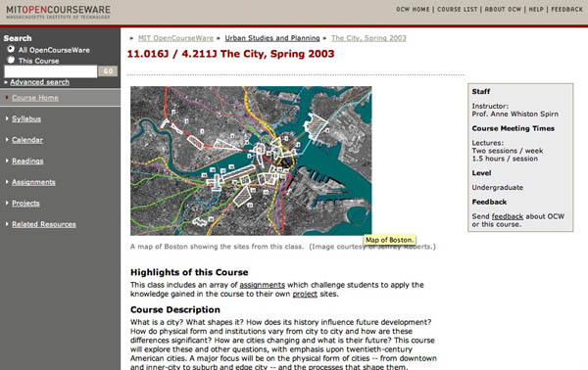Select the All OpenCourseWare radio button

11,49
